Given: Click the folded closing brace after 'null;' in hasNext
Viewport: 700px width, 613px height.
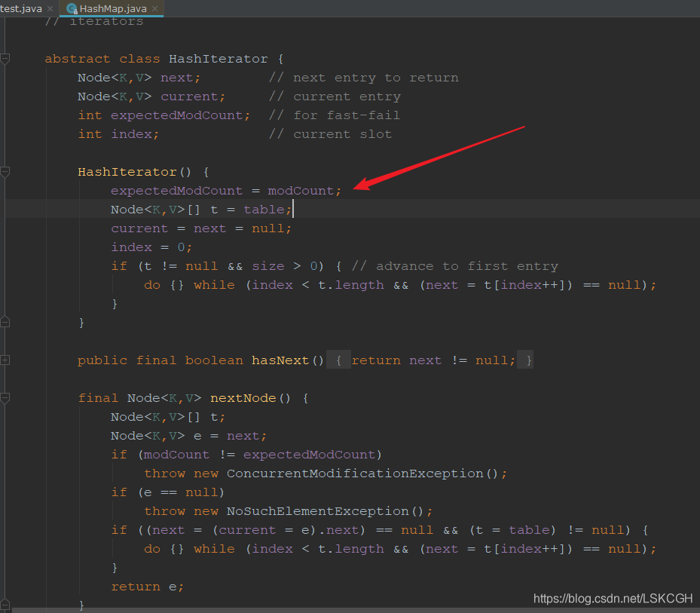Looking at the screenshot, I should point(525,360).
